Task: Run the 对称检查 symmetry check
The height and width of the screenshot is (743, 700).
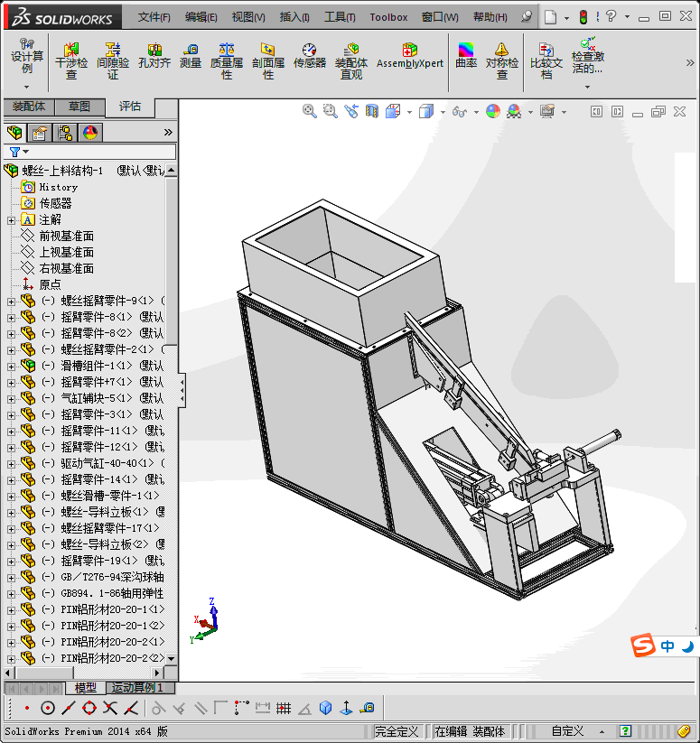Action: [502, 61]
